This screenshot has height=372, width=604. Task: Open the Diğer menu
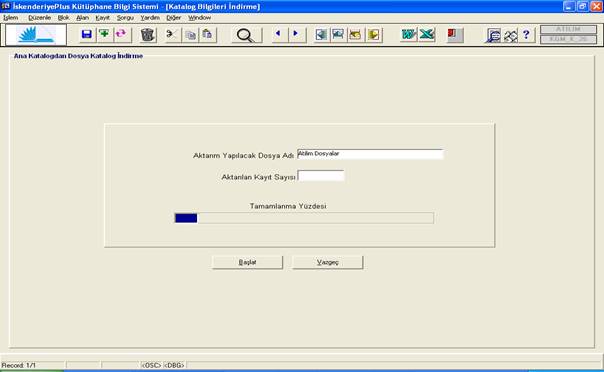[x=174, y=18]
